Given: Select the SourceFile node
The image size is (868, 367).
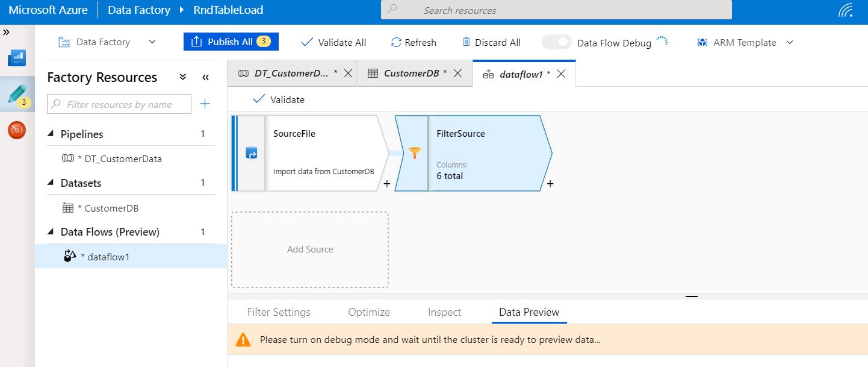Looking at the screenshot, I should tap(311, 153).
